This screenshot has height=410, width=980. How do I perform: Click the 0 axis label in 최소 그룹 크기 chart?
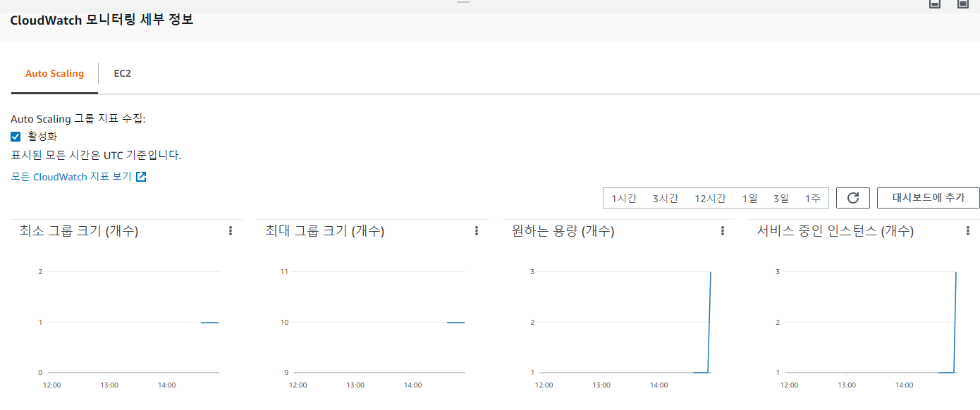[40, 373]
